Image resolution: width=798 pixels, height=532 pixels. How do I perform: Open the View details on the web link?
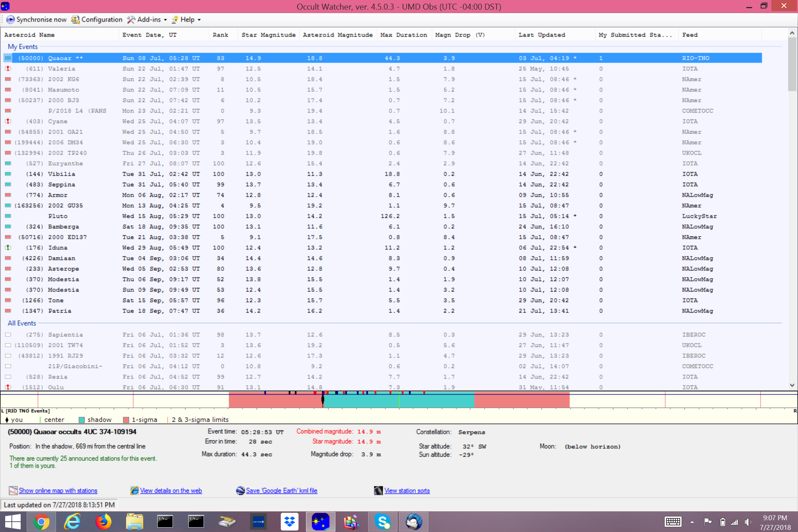171,491
